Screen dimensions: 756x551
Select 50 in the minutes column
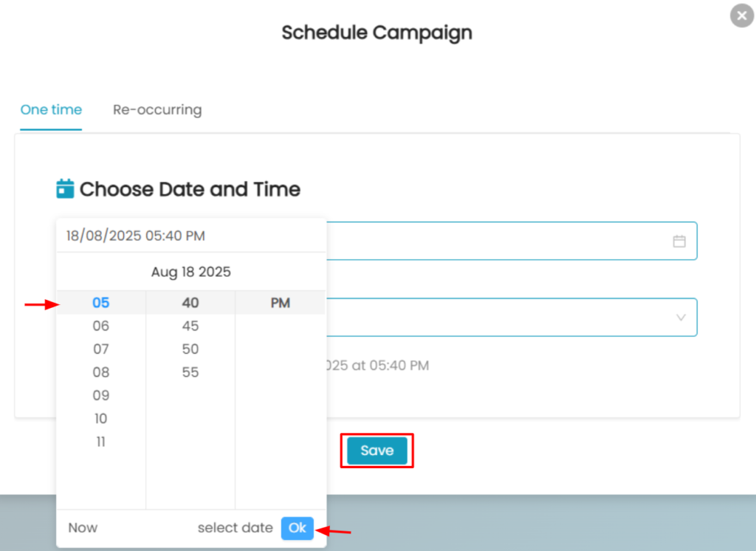coord(190,349)
